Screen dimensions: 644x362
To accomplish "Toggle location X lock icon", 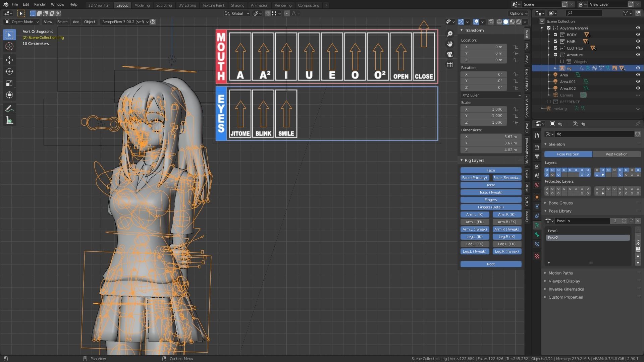I will tap(516, 47).
